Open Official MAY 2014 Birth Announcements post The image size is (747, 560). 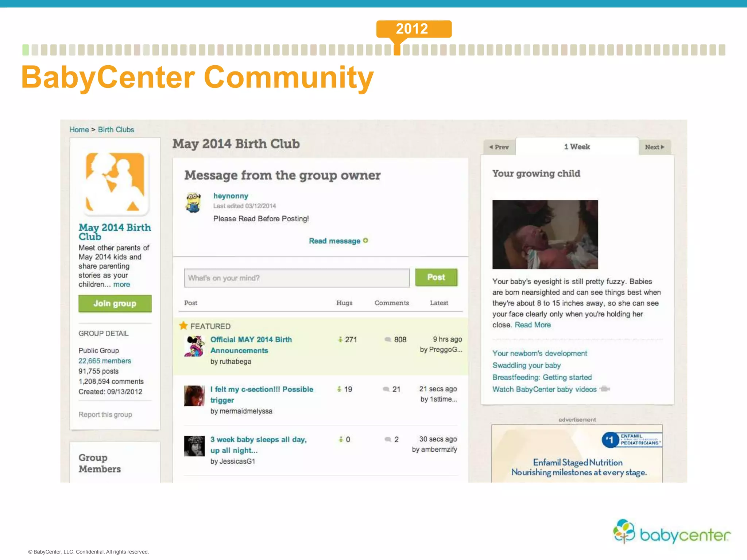251,345
